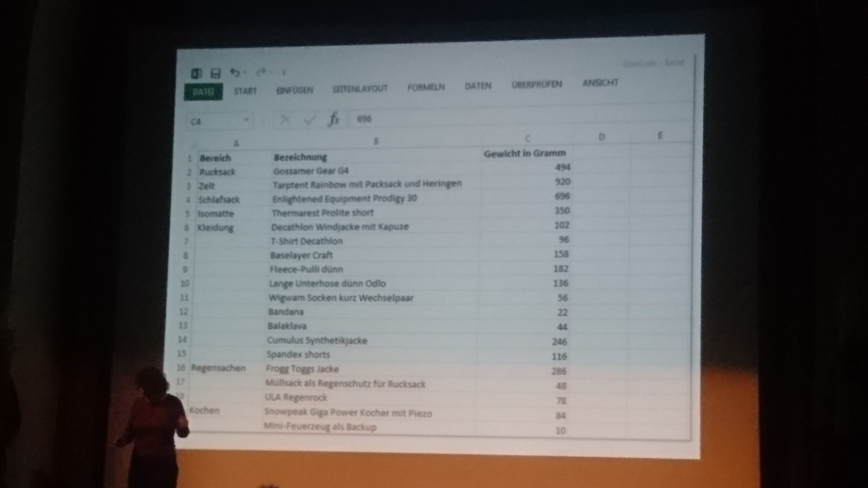
Task: Switch to the SEITENLAYOUT ribbon tab
Action: click(x=360, y=88)
